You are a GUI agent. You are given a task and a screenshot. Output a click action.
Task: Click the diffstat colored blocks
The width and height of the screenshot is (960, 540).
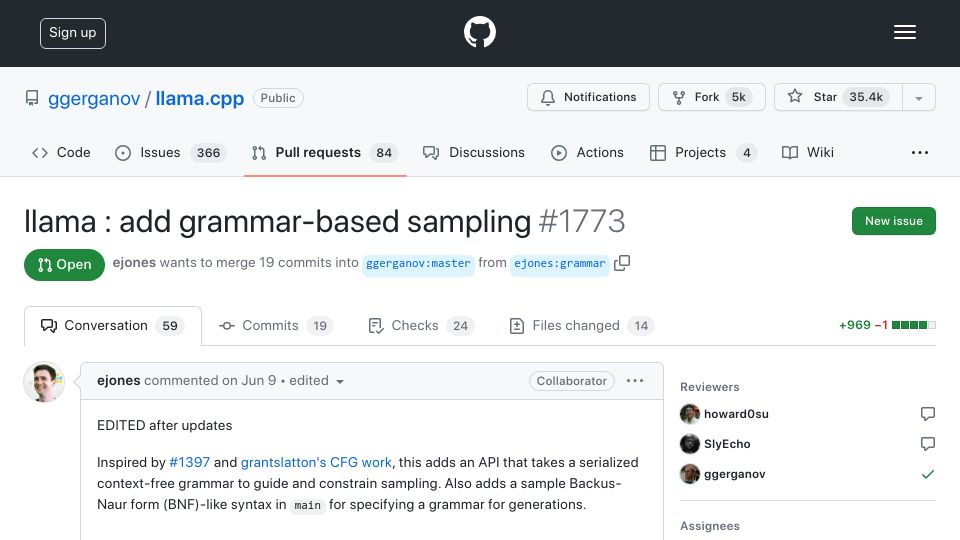point(913,325)
